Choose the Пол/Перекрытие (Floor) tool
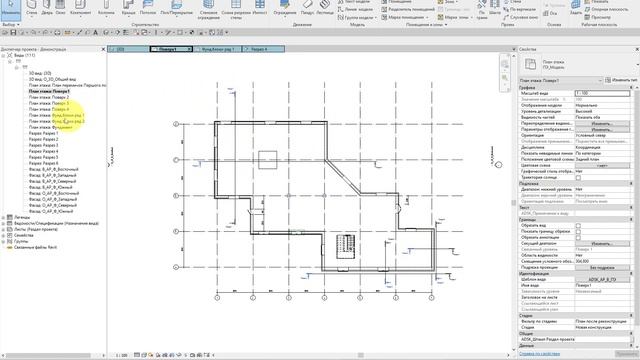 (x=176, y=8)
